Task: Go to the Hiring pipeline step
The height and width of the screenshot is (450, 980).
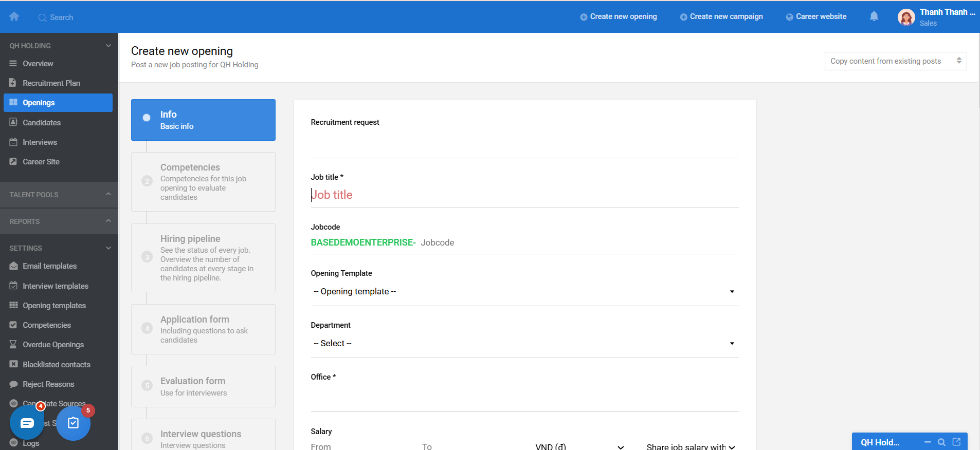Action: click(x=203, y=258)
